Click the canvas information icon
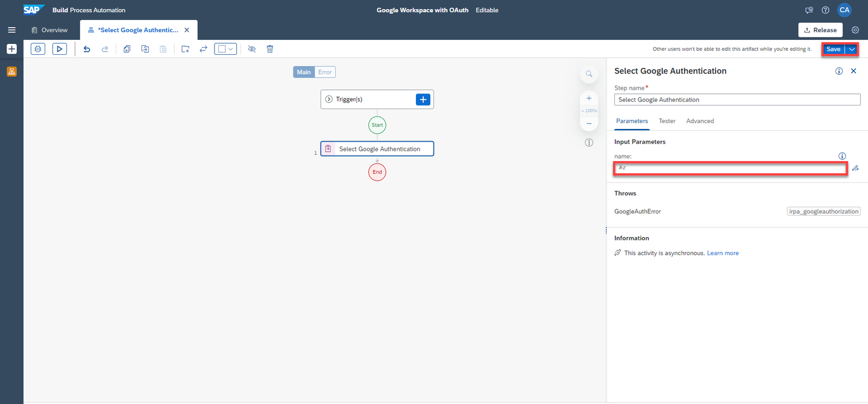The height and width of the screenshot is (404, 868). 589,143
